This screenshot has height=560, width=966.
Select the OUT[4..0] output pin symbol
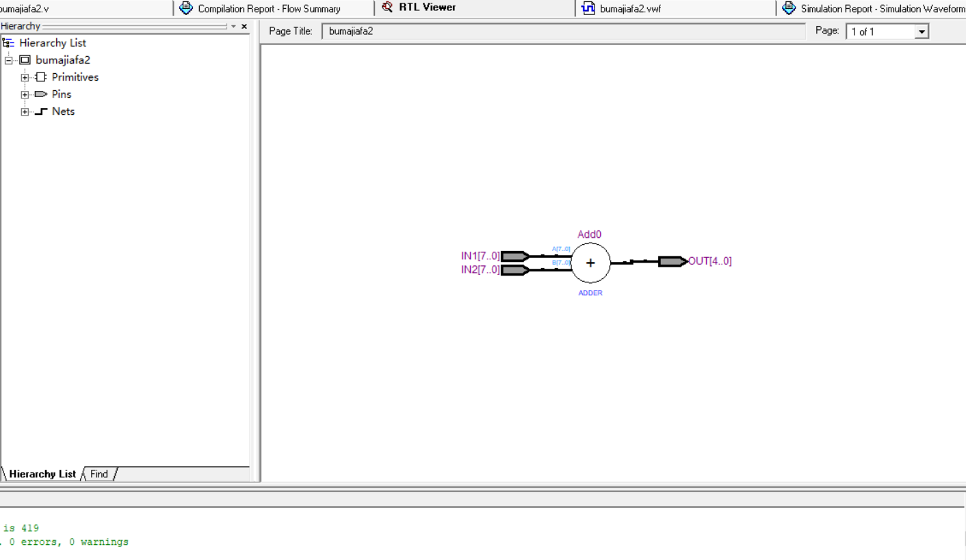point(673,261)
